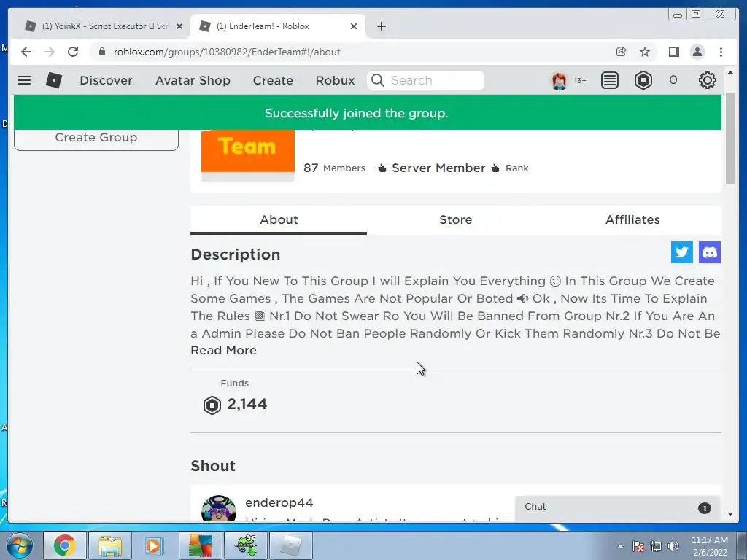Bookmark this page with star icon
Screen dimensions: 747x560
645,52
